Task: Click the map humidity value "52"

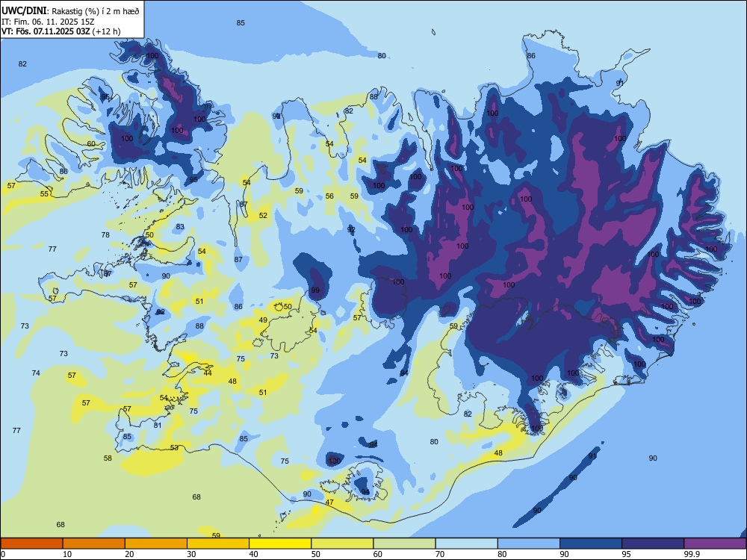Action: coord(263,215)
